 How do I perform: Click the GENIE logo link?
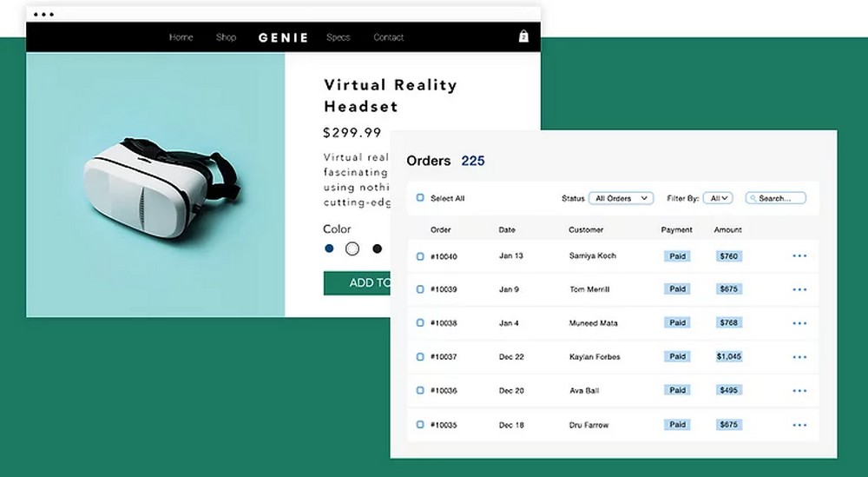pyautogui.click(x=284, y=37)
